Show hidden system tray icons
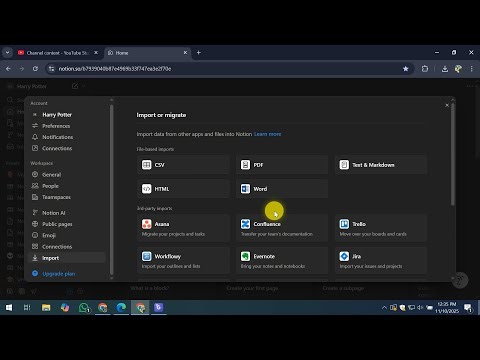Screen dimensions: 480x360 click(384, 307)
